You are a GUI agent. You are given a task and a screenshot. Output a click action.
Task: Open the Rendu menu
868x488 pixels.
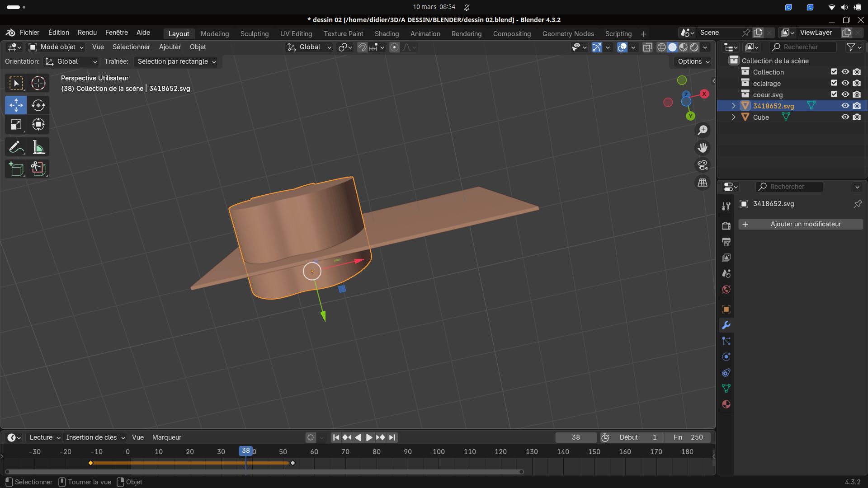[87, 33]
